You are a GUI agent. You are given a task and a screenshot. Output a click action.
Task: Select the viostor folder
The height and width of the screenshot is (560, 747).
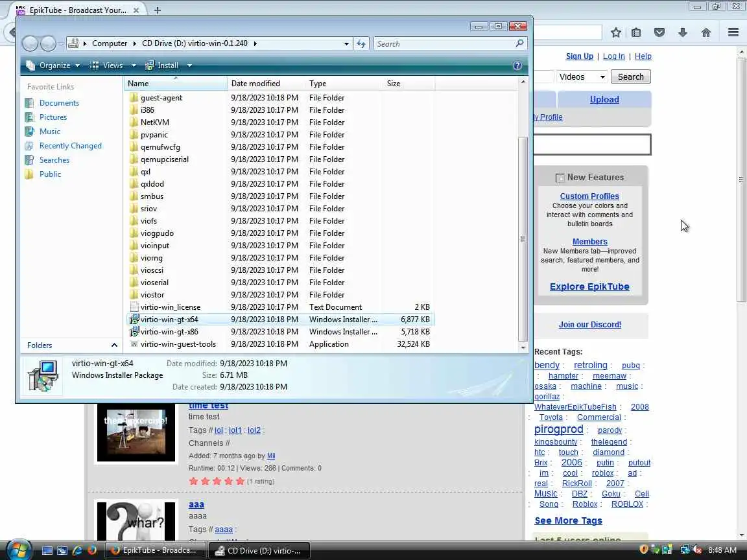[x=152, y=295]
